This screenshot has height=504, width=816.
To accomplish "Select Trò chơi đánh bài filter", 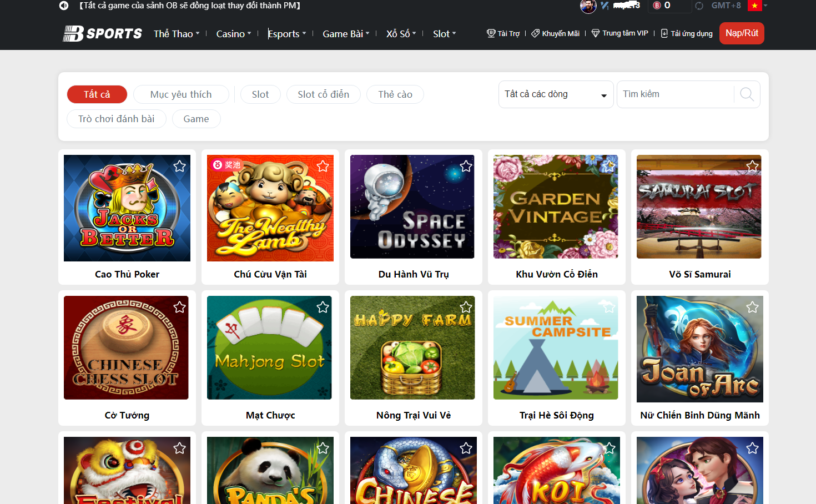I will click(117, 119).
